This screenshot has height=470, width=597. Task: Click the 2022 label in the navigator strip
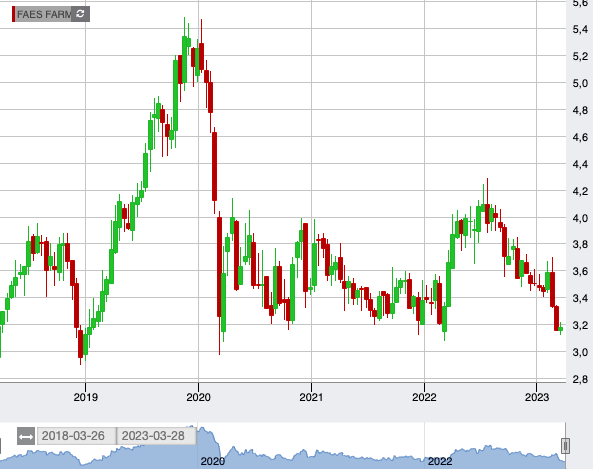coord(440,461)
